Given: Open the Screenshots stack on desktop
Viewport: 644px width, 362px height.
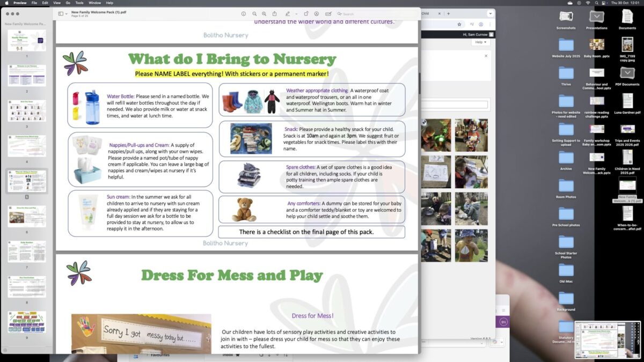Looking at the screenshot, I should coord(566,17).
